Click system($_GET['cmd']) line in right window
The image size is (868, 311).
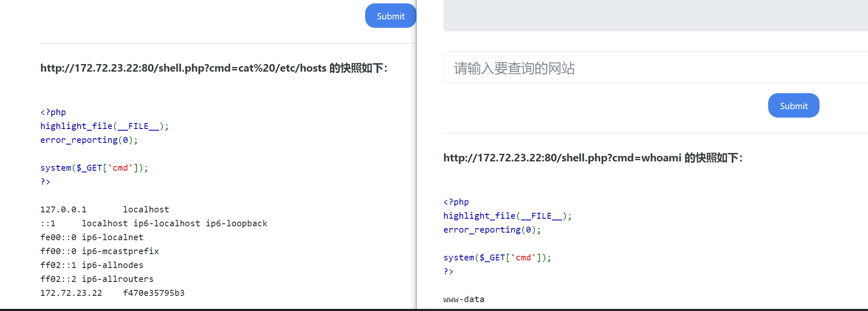(x=497, y=257)
